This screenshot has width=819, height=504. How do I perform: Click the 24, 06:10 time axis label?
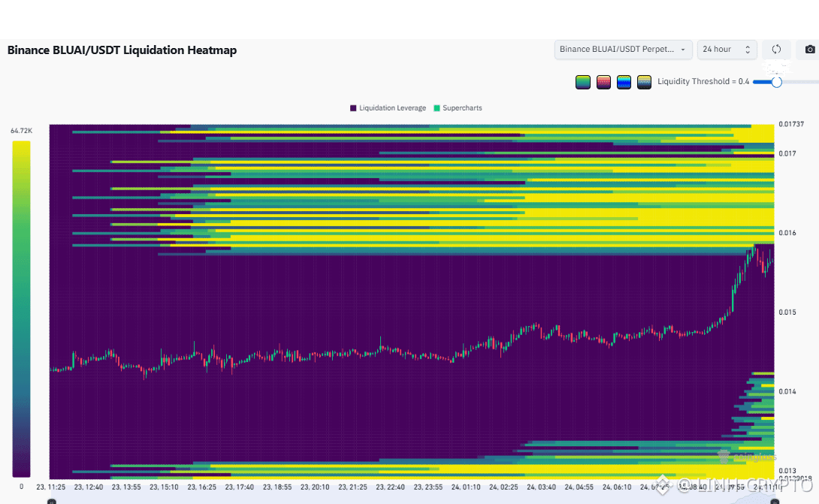pos(616,487)
